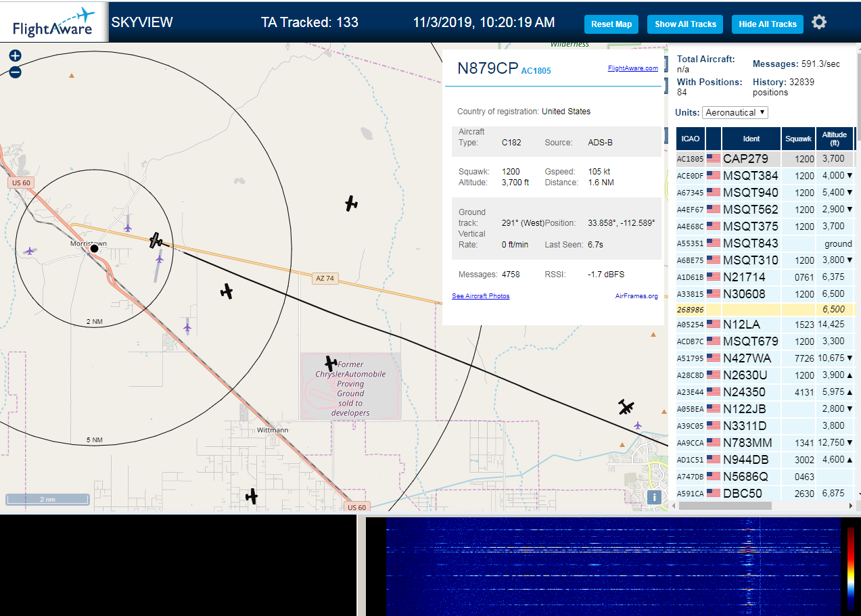The height and width of the screenshot is (616, 861).
Task: Open the Units dropdown
Action: pos(735,112)
